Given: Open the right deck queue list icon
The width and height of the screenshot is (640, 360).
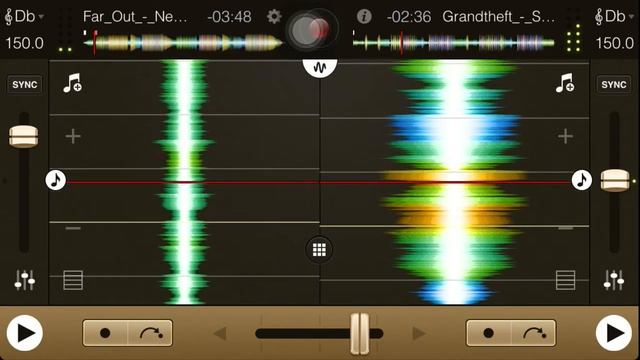Looking at the screenshot, I should point(566,280).
